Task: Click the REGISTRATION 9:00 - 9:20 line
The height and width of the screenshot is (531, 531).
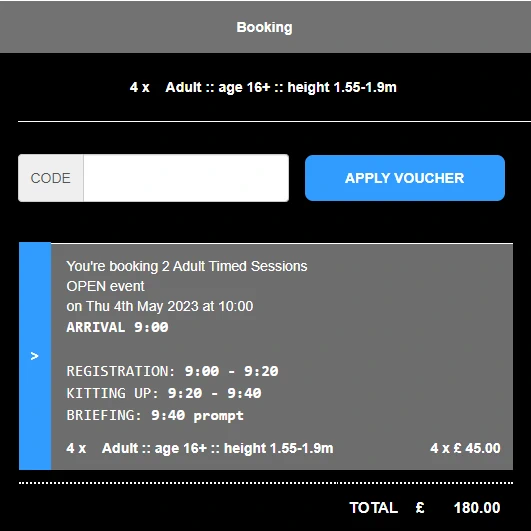Action: pos(172,371)
